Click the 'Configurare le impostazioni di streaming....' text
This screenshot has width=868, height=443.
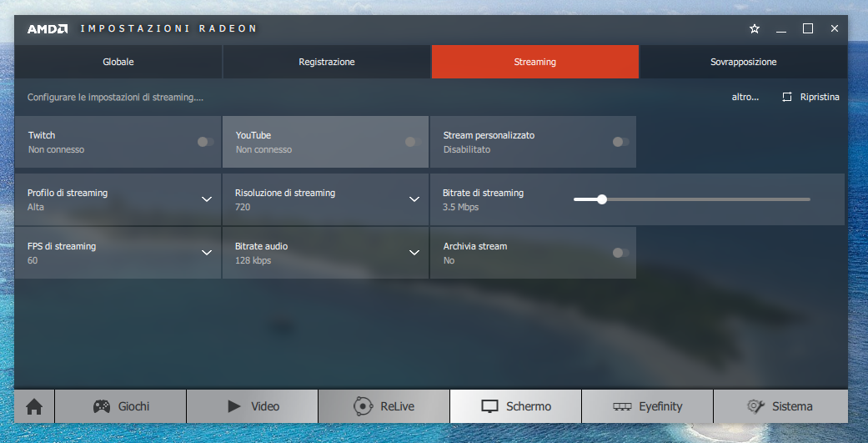click(115, 98)
